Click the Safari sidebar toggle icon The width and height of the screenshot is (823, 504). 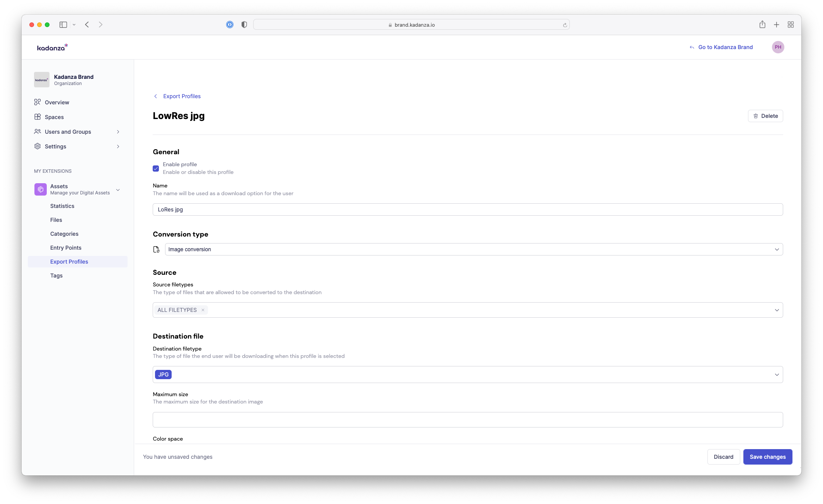pos(63,25)
